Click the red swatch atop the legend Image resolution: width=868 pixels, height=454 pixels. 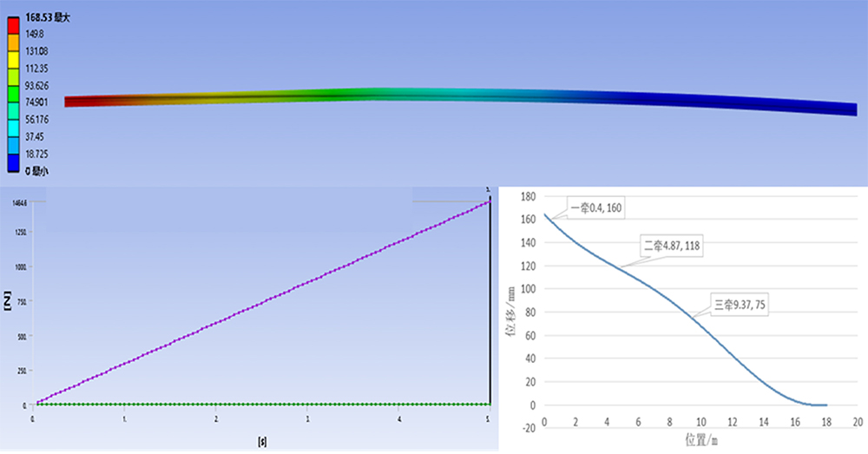[12, 24]
